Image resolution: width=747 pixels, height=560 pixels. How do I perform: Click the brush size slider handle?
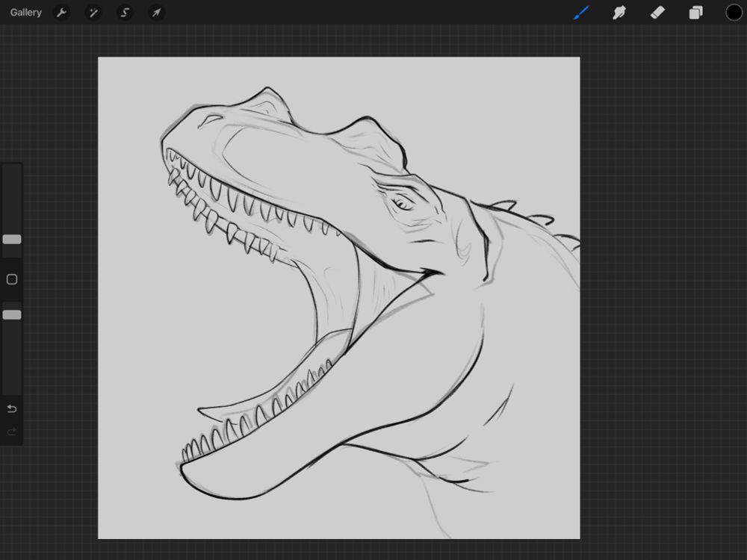pos(12,239)
